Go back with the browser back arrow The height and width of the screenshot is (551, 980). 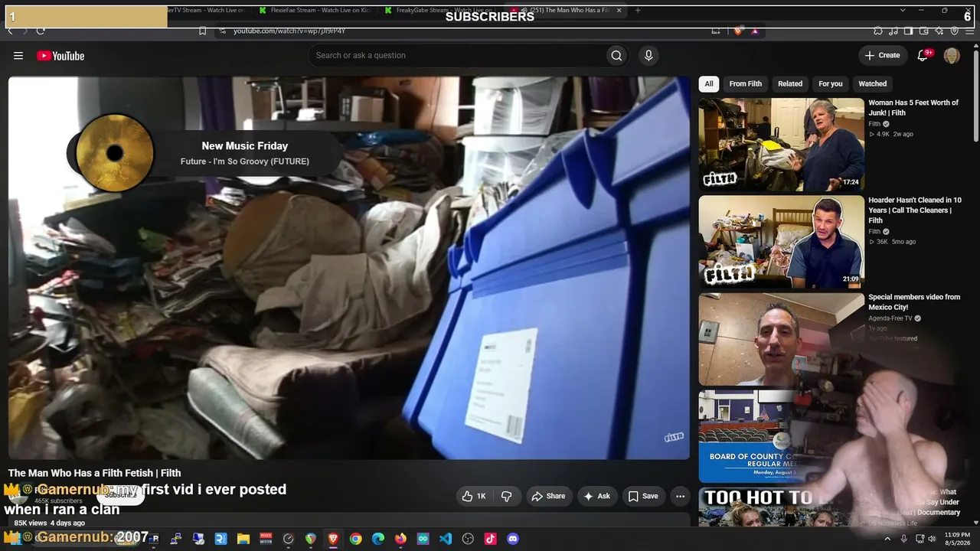[x=10, y=31]
